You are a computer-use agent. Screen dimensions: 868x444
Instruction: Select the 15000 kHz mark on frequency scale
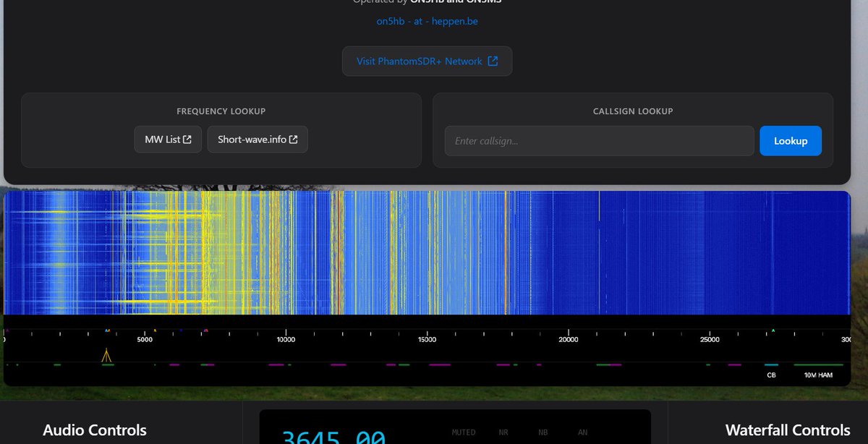pyautogui.click(x=427, y=340)
